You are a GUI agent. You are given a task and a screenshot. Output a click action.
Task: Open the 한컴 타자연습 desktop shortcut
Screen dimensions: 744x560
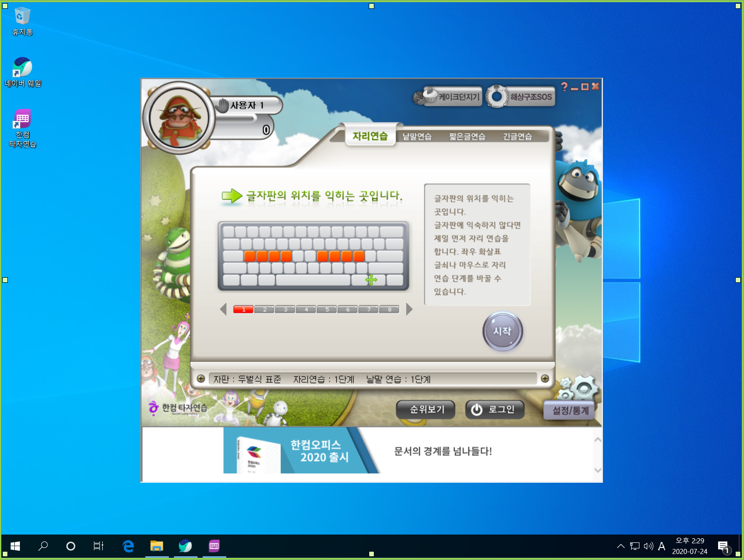click(23, 128)
